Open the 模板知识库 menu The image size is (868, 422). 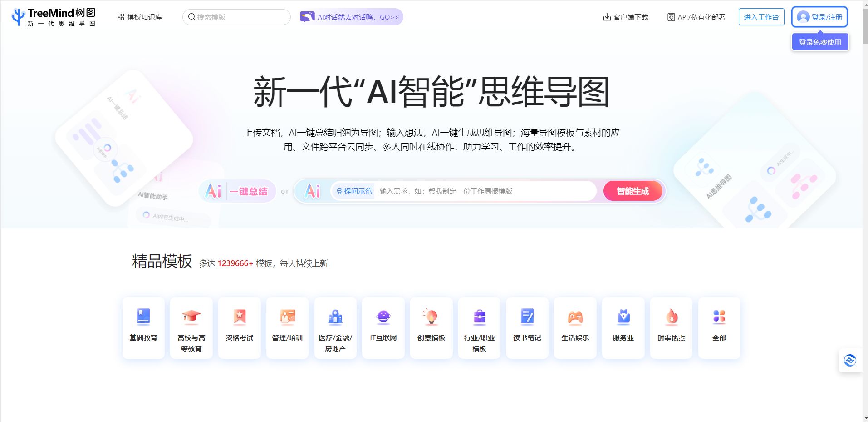(139, 17)
